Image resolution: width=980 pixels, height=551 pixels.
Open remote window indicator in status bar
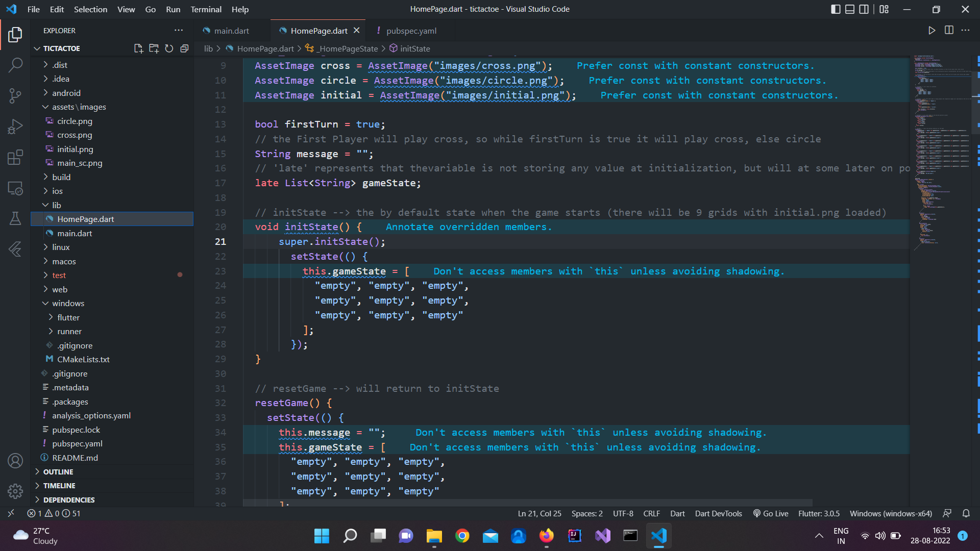11,513
